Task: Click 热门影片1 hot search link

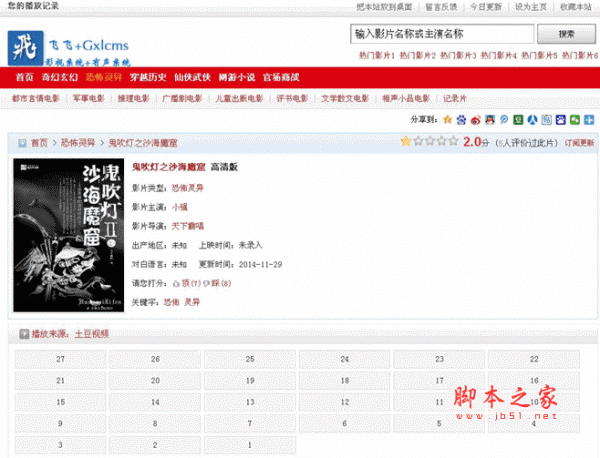Action: tap(377, 55)
